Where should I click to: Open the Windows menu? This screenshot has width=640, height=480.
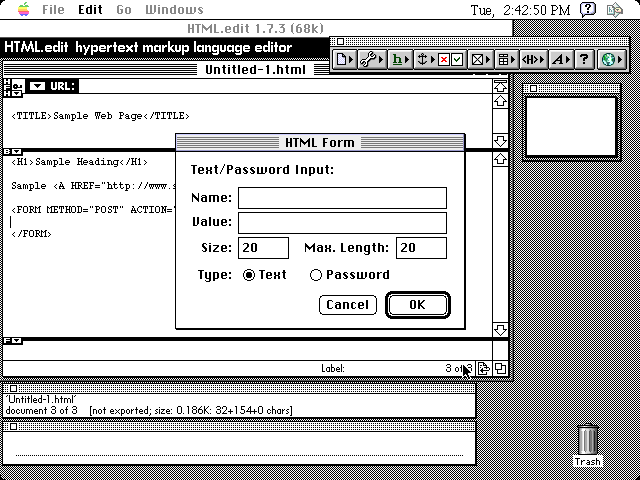(x=174, y=10)
